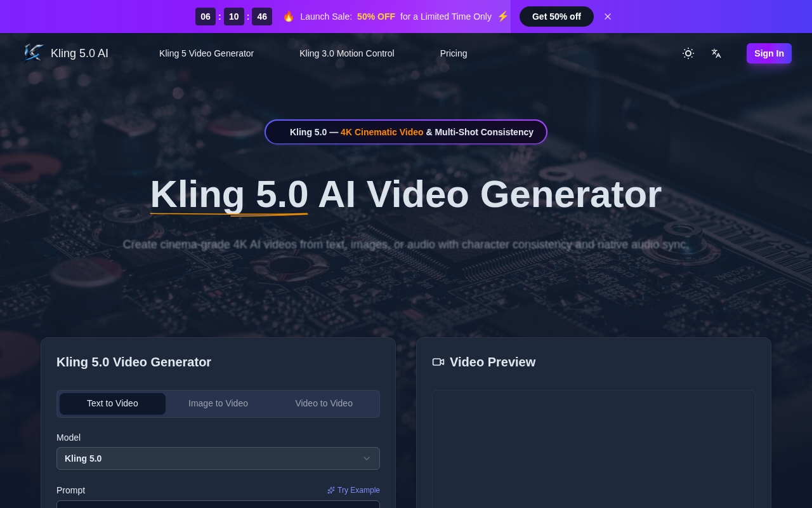Close the launch sale banner
Image resolution: width=812 pixels, height=508 pixels.
coord(608,17)
